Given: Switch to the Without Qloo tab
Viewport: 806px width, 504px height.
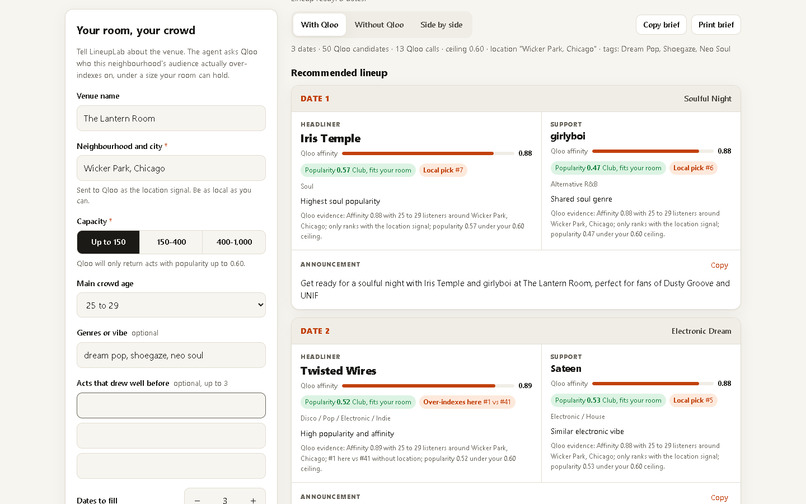Looking at the screenshot, I should tap(379, 25).
